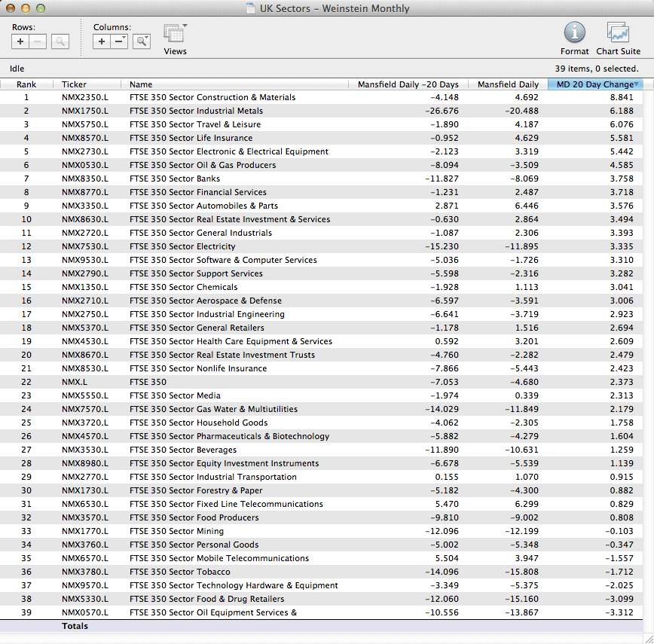Click the Mansfield Daily -20 Days header
Image resolution: width=654 pixels, height=644 pixels.
point(408,84)
